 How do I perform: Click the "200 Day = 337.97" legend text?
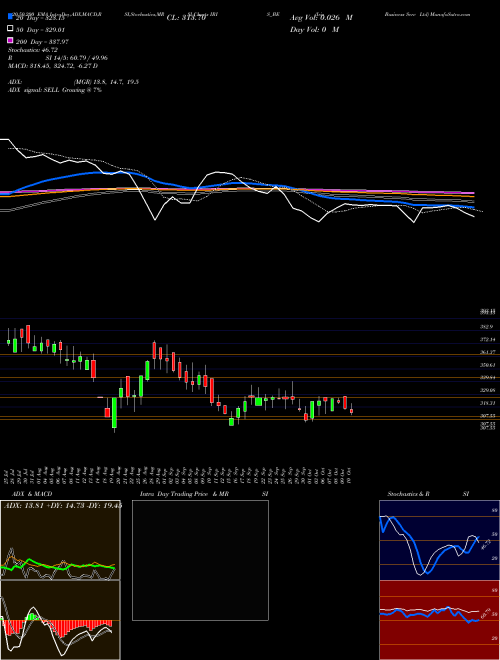point(43,42)
